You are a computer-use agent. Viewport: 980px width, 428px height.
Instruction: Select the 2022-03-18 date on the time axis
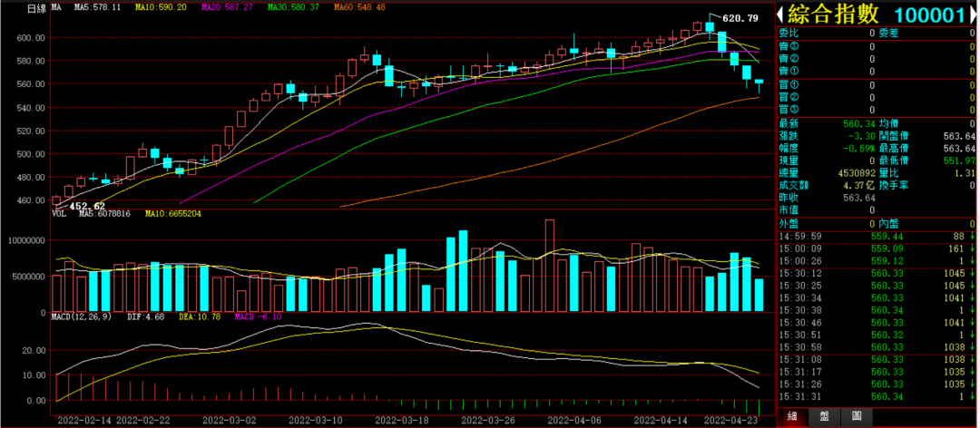pyautogui.click(x=403, y=420)
